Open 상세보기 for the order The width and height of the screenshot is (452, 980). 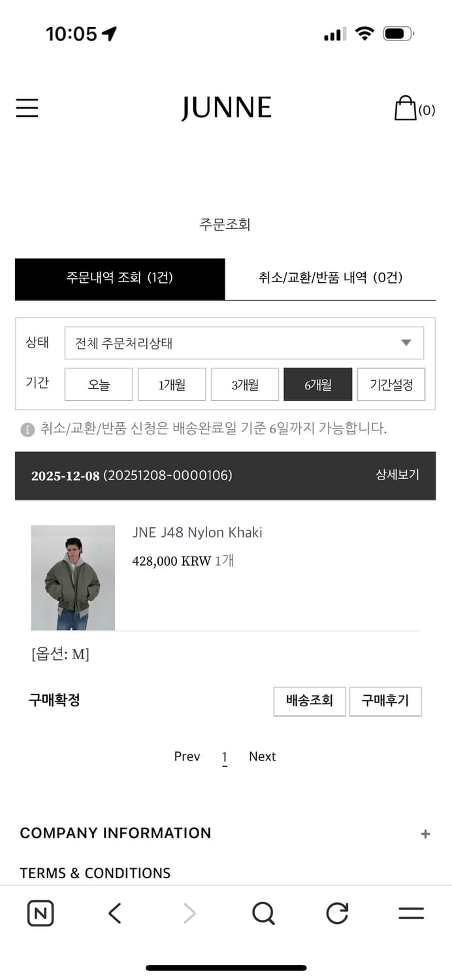396,476
